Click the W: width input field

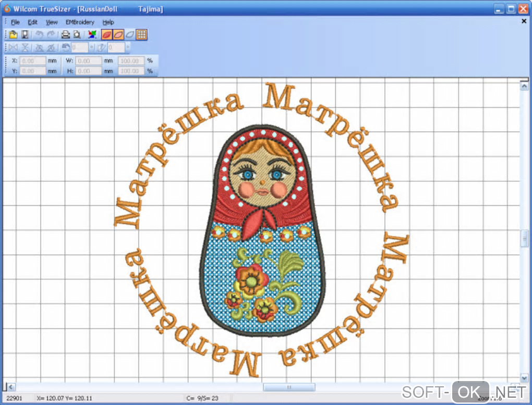point(89,61)
